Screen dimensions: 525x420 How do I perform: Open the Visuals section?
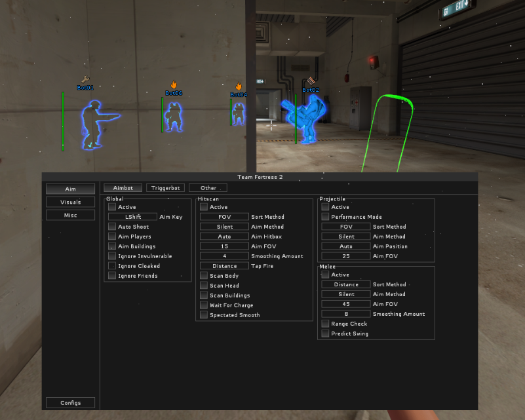(70, 202)
